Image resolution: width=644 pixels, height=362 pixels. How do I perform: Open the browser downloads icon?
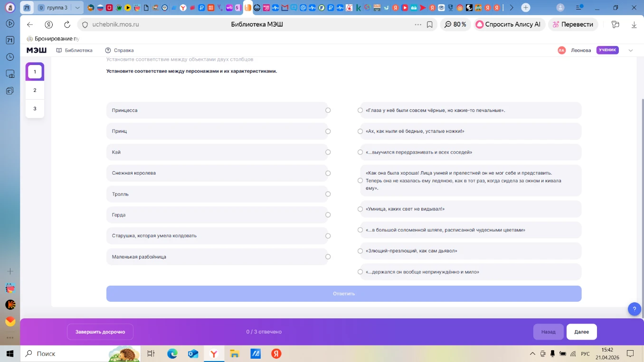(x=634, y=25)
